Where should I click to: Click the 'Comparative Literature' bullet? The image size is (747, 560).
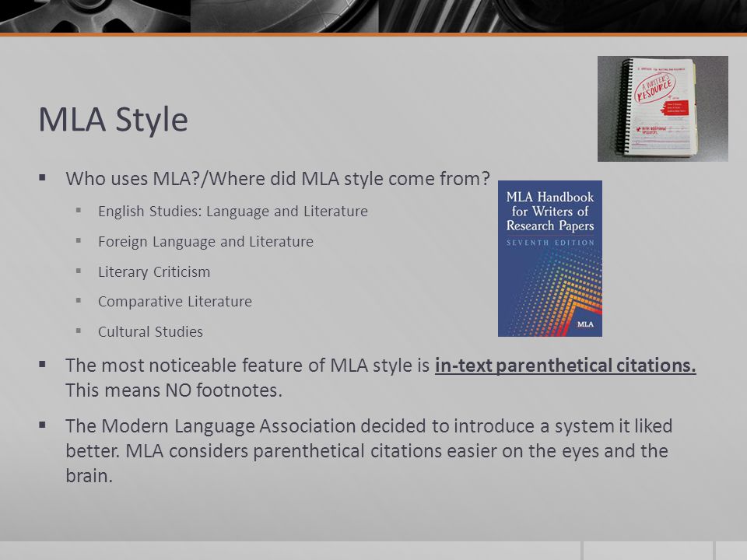pos(175,302)
